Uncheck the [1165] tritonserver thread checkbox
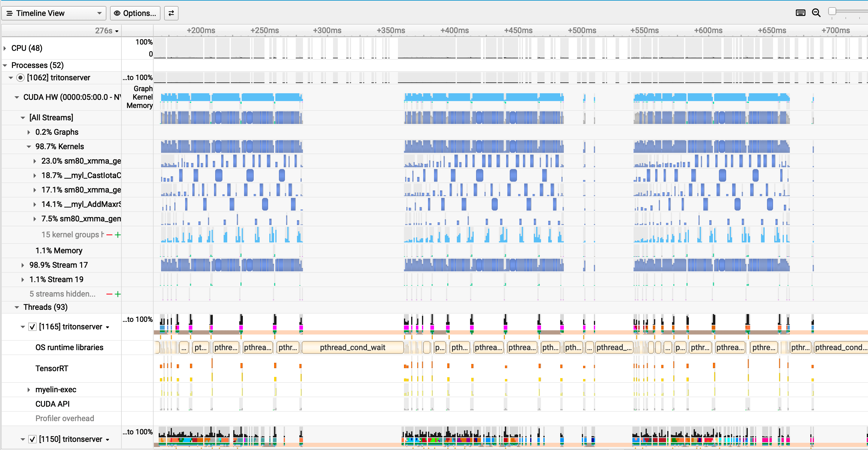868x450 pixels. [32, 327]
